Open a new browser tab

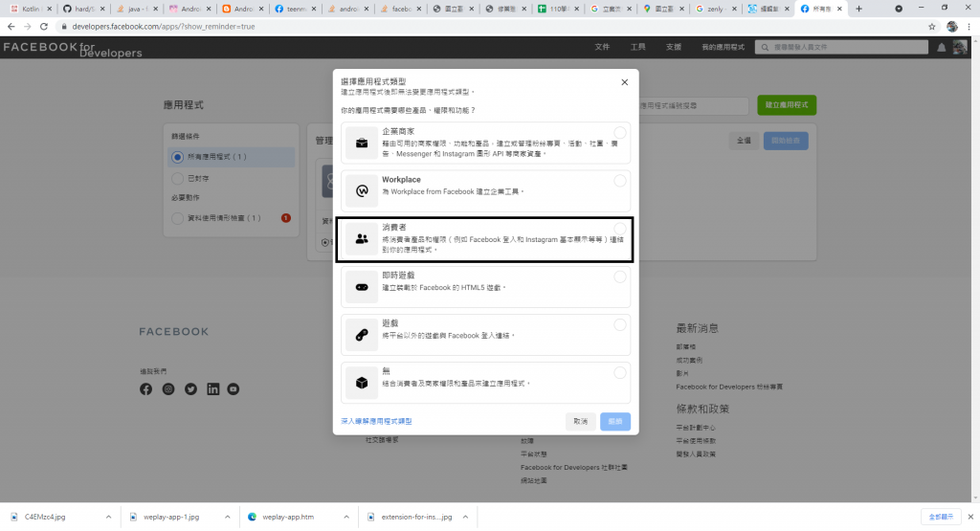pyautogui.click(x=858, y=9)
